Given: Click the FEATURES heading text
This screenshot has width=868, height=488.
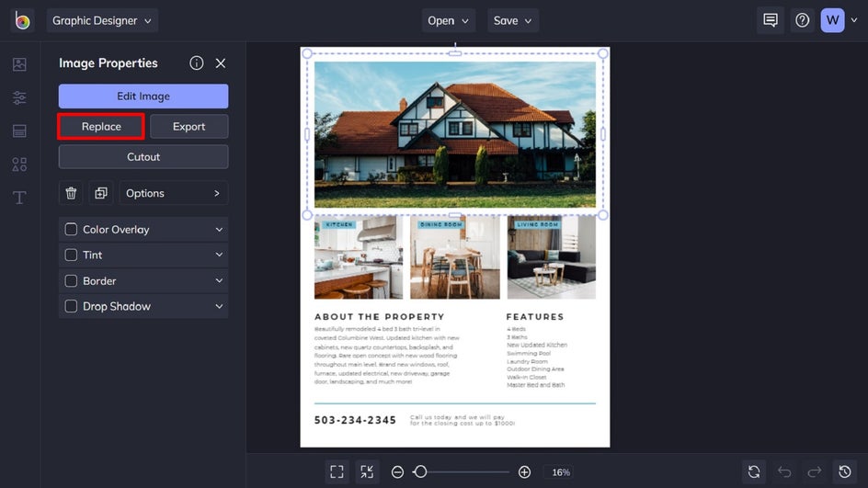Looking at the screenshot, I should coord(535,316).
